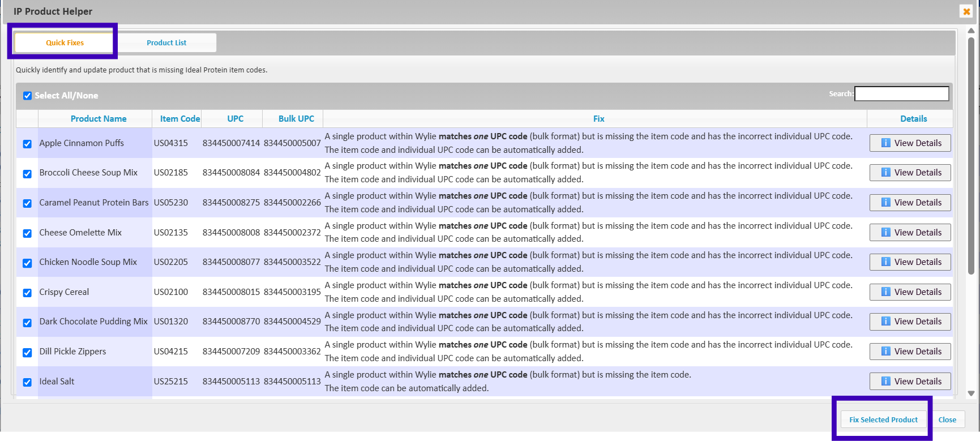Switch to the Product List tab
980x441 pixels.
click(x=166, y=43)
